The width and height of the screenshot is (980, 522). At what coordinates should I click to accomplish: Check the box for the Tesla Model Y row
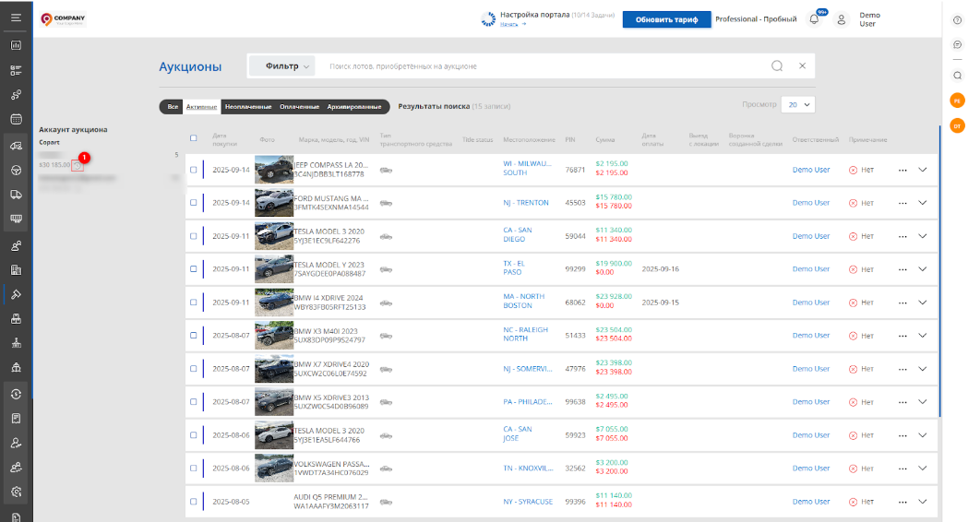click(x=193, y=269)
